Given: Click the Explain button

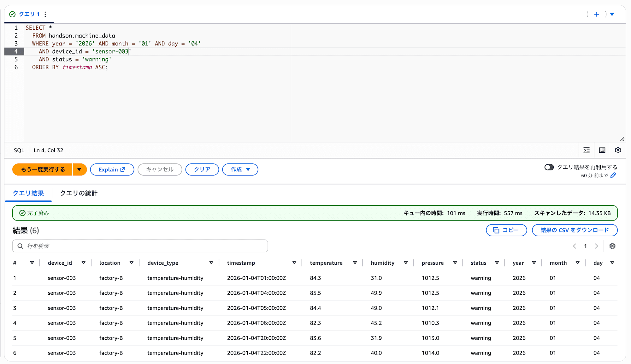Looking at the screenshot, I should pyautogui.click(x=112, y=169).
